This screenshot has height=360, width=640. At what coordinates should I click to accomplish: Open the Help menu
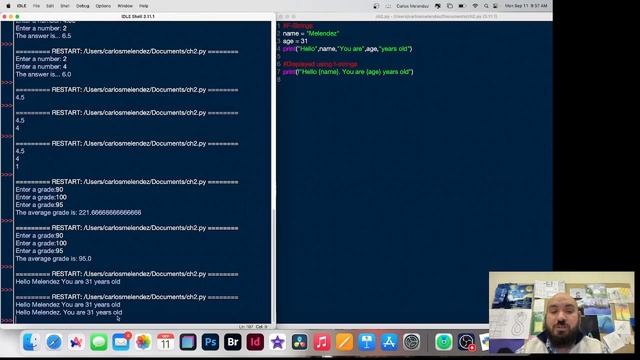[143, 6]
